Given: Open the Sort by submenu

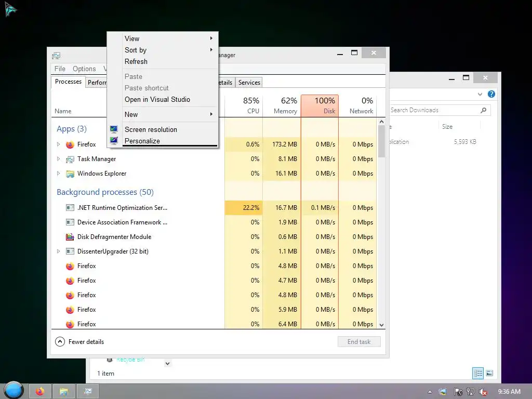Looking at the screenshot, I should [170, 50].
